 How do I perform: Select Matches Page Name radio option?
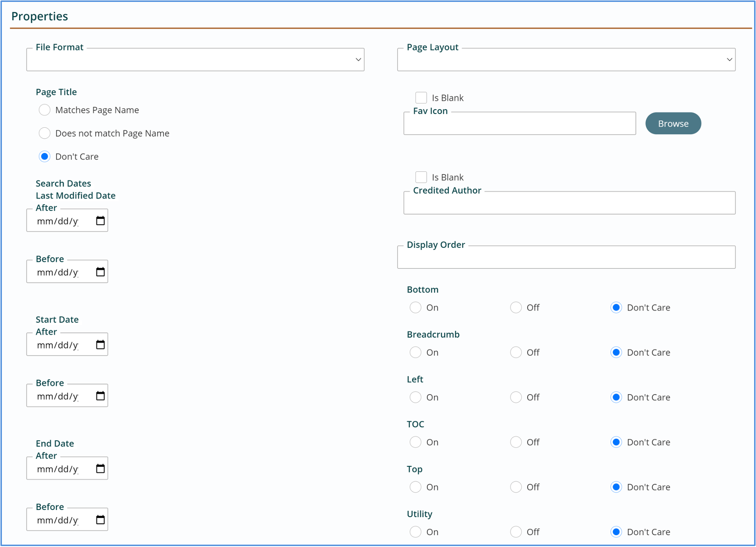(x=45, y=110)
